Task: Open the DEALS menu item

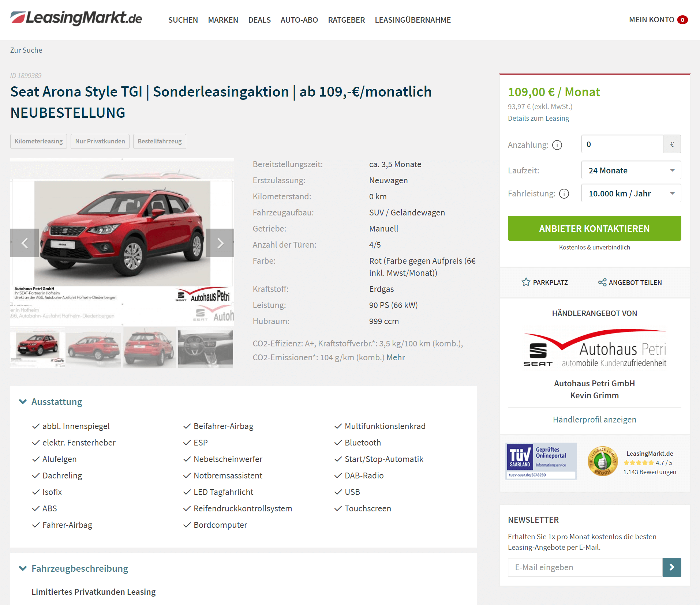Action: click(259, 20)
